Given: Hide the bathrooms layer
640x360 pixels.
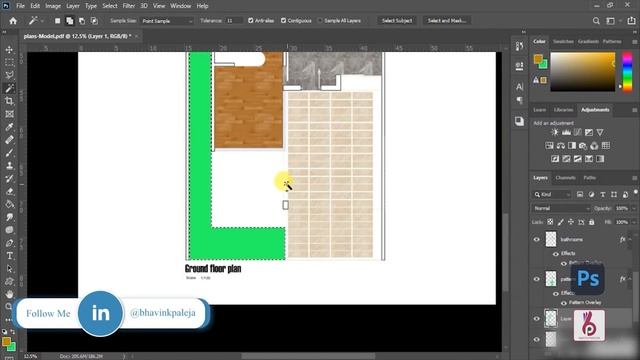Looking at the screenshot, I should [x=537, y=240].
